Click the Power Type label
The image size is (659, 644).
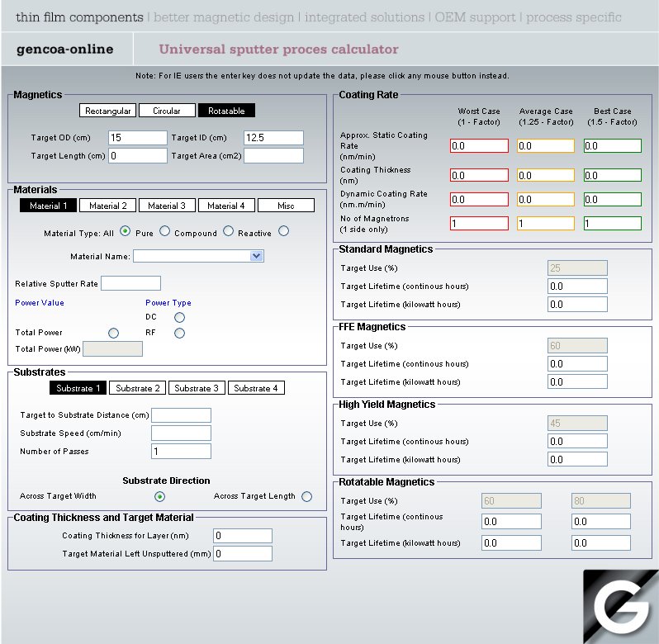coord(168,302)
